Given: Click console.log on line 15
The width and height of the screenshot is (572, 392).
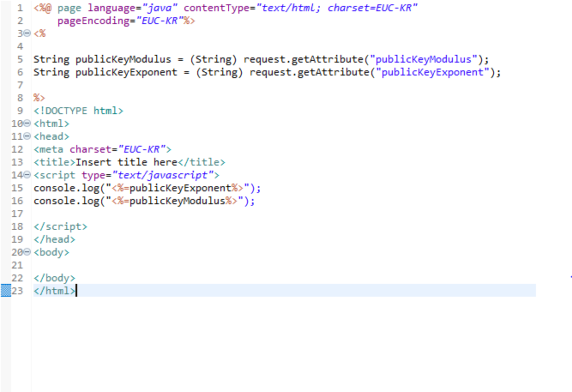Looking at the screenshot, I should 66,188.
